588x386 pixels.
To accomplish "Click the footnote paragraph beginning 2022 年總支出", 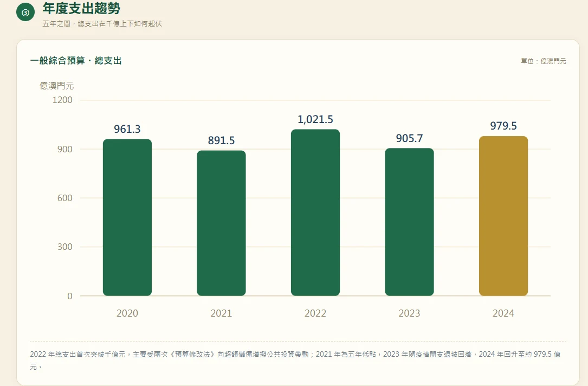I will [x=295, y=360].
